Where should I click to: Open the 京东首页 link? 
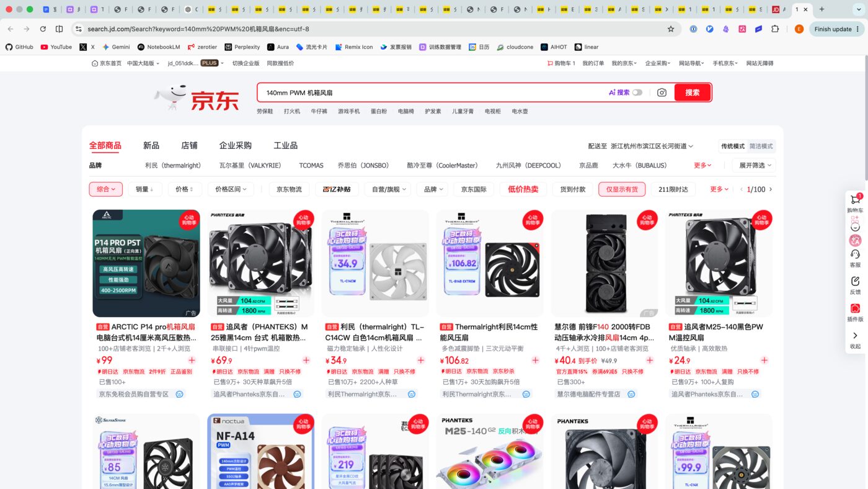click(x=107, y=63)
